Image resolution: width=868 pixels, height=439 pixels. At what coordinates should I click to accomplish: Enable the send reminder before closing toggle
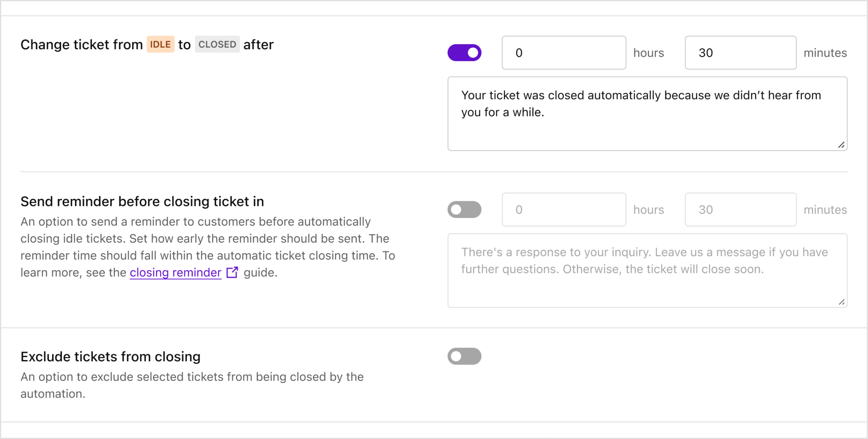point(465,209)
